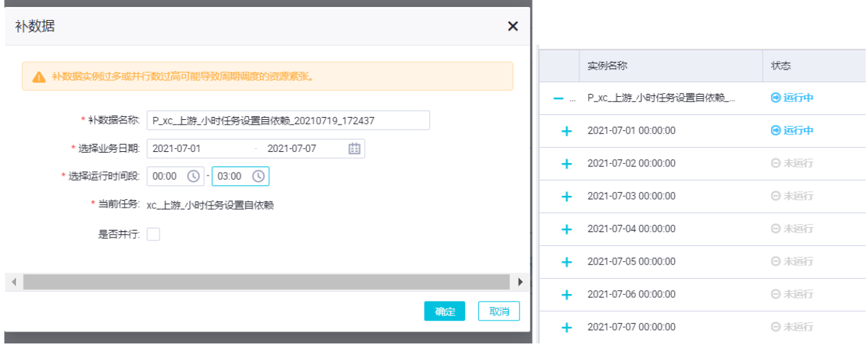
Task: Click the clock icon beside 00:00 start time
Action: point(193,176)
